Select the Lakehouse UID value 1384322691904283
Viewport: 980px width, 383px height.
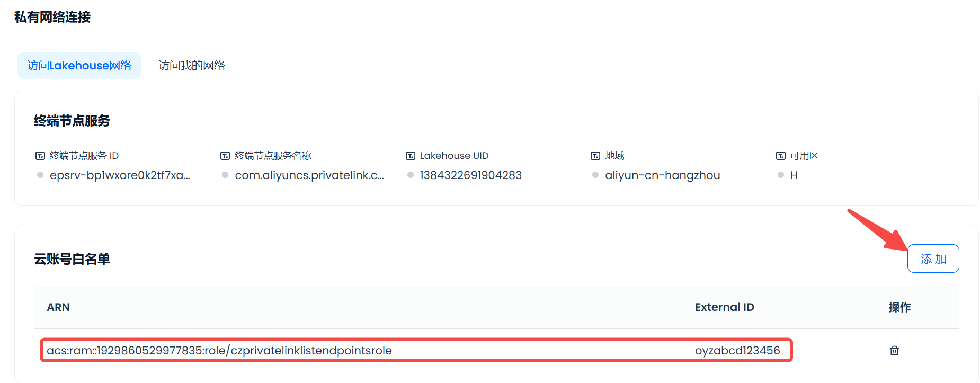(x=470, y=175)
